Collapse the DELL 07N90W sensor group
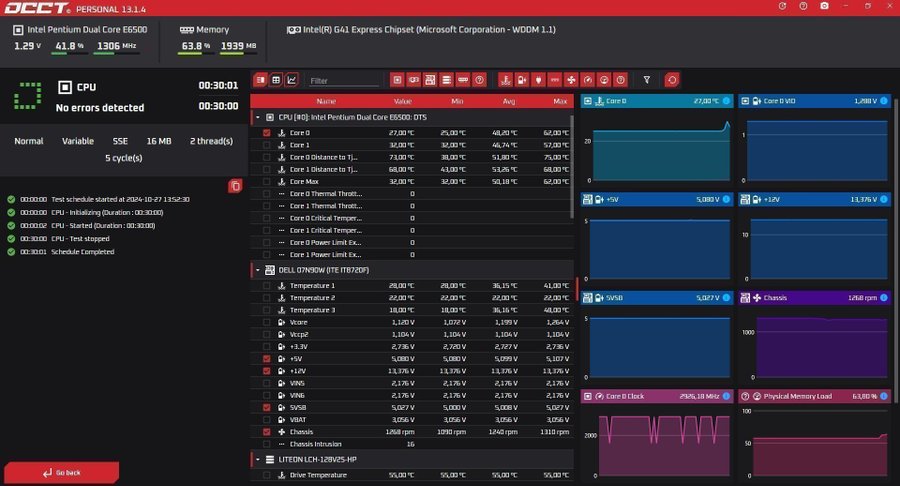This screenshot has height=486, width=900. [x=257, y=270]
